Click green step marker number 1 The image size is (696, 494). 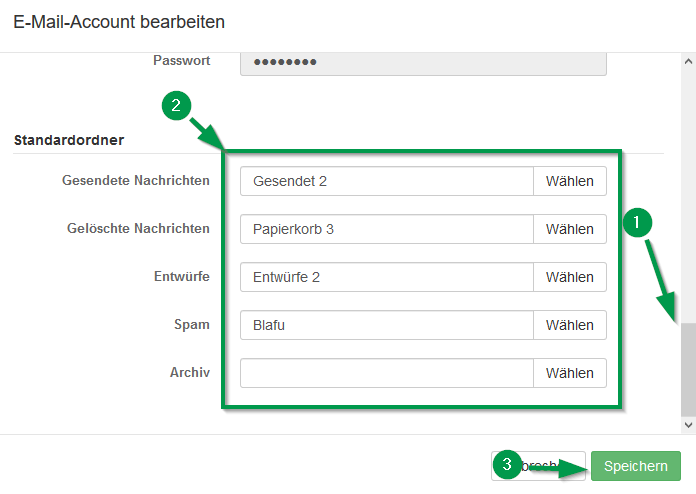tap(637, 222)
